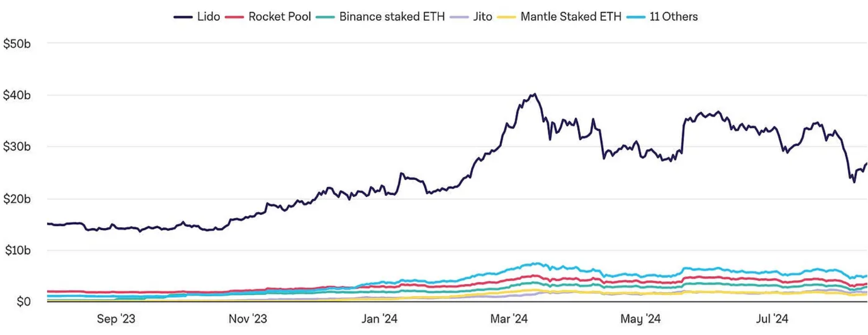Toggle the Rocket Pool legend entry
This screenshot has width=868, height=335.
(268, 16)
